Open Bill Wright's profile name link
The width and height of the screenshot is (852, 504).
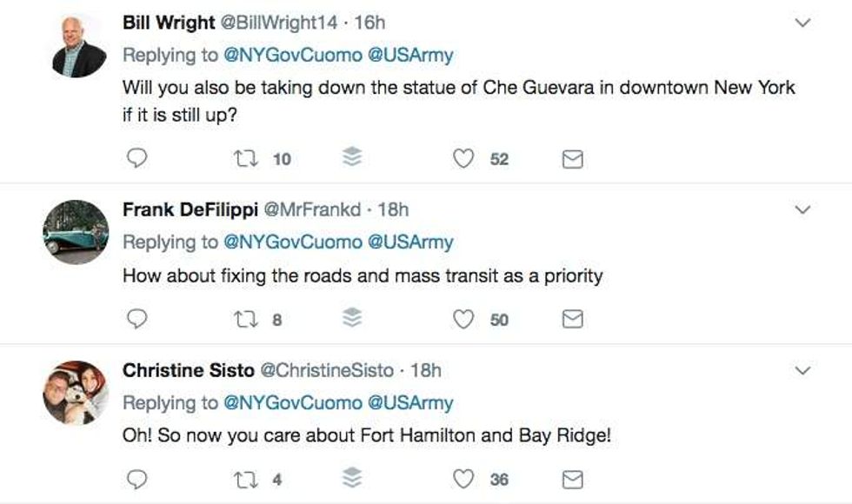(169, 23)
